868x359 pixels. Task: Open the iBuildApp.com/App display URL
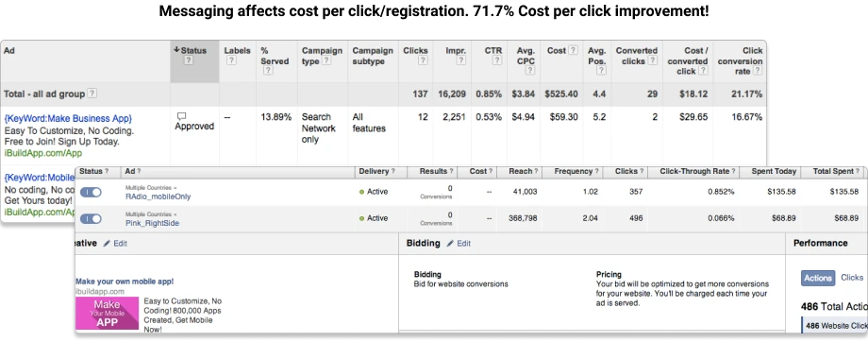click(43, 153)
